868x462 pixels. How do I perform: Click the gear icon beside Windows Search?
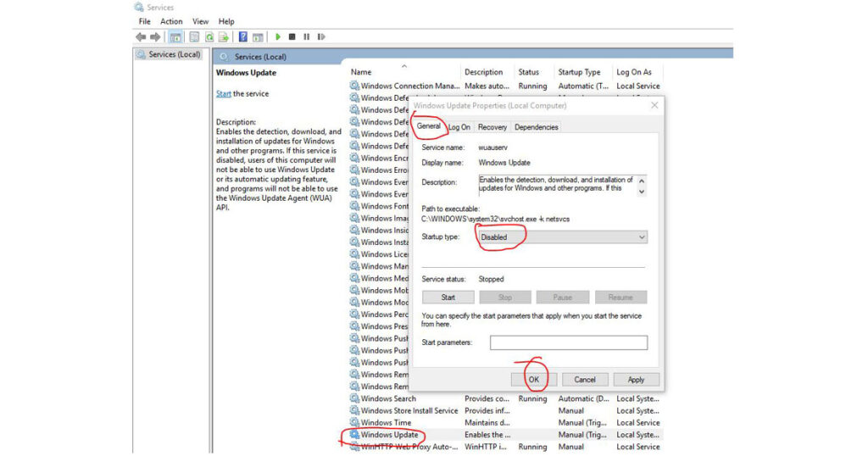(354, 398)
